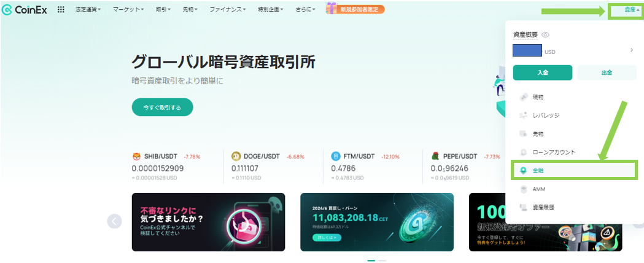Click the 今すぐ取引する button
The image size is (644, 263).
coord(162,108)
